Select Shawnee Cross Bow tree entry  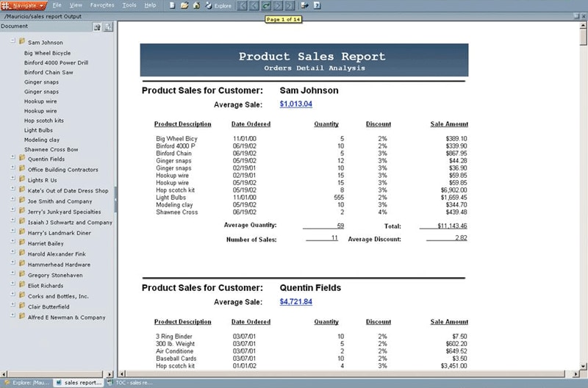51,149
